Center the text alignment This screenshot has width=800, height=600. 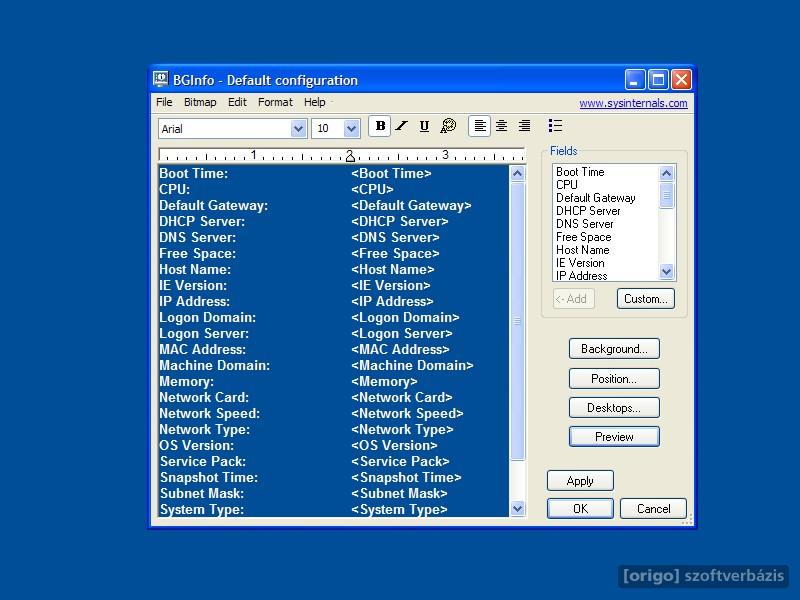(502, 126)
